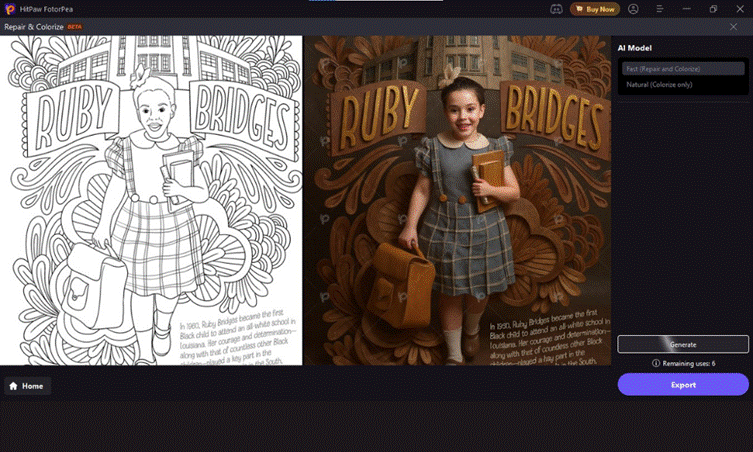Go back using the Home button
The height and width of the screenshot is (452, 753).
tap(27, 386)
